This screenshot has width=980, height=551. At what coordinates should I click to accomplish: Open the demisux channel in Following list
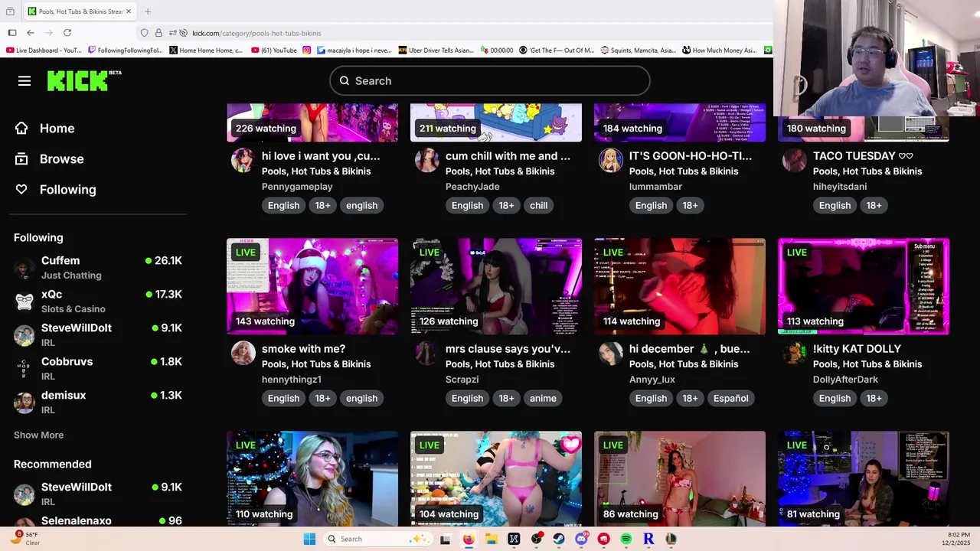click(x=98, y=403)
